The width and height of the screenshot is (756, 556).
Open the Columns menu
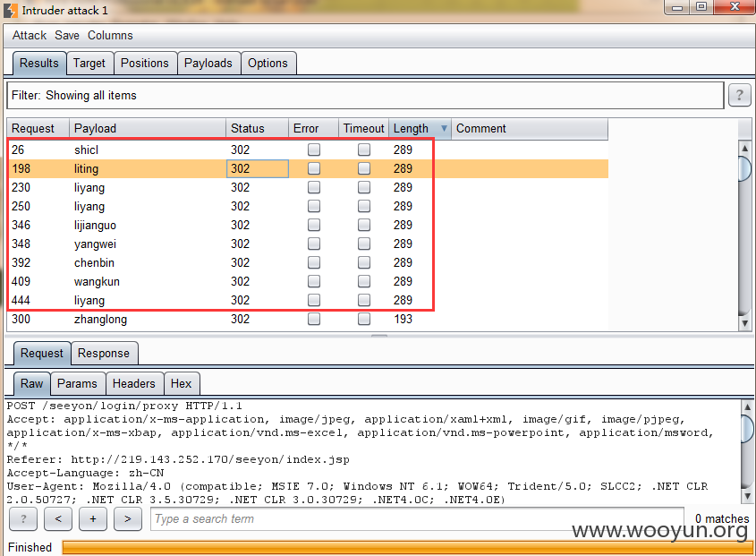[x=110, y=35]
